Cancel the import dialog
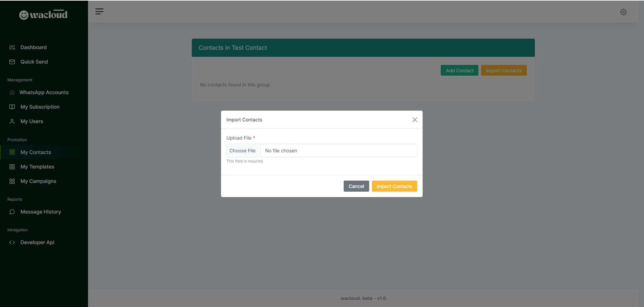Image resolution: width=644 pixels, height=307 pixels. 356,186
